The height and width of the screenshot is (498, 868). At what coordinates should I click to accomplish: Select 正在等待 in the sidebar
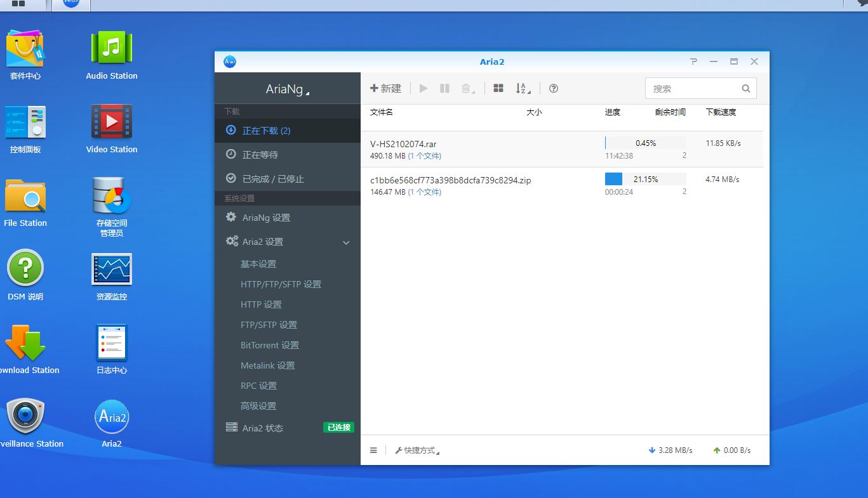288,155
